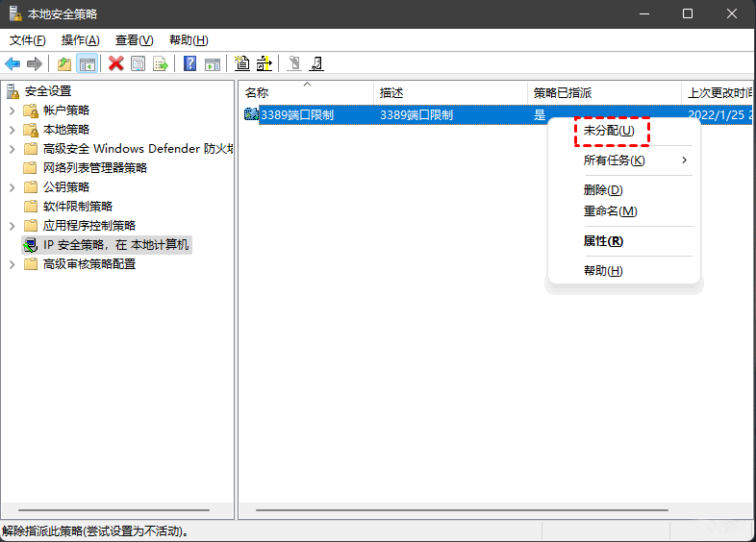Screen dimensions: 756x542
Task: Click the 2022/1/25 date cell
Action: (719, 115)
